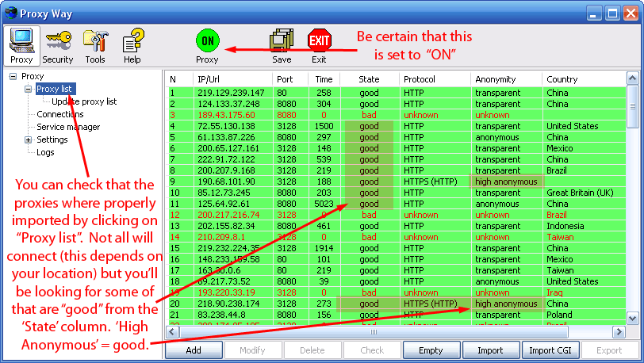This screenshot has height=363, width=644.
Task: Click the Proxy Way title bar icon
Action: 10,12
